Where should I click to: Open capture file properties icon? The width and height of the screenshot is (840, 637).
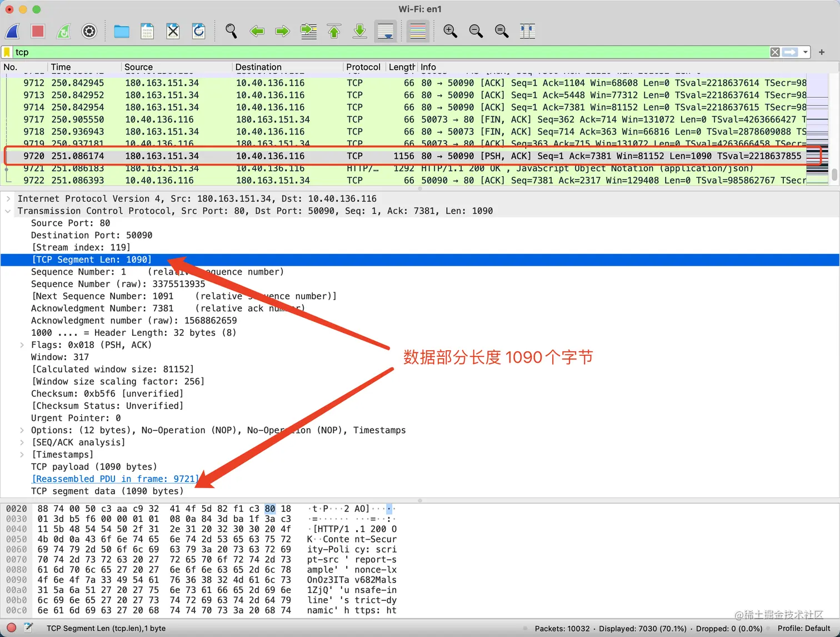pyautogui.click(x=28, y=628)
